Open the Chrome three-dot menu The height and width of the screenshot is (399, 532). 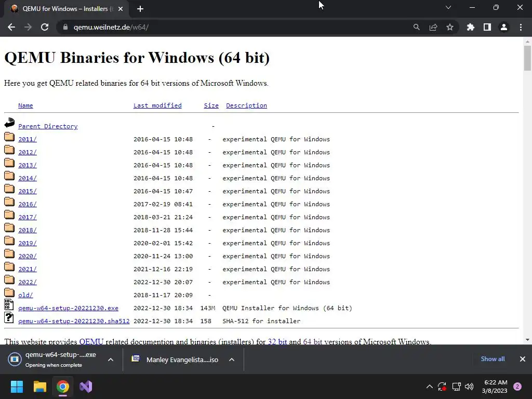point(521,27)
